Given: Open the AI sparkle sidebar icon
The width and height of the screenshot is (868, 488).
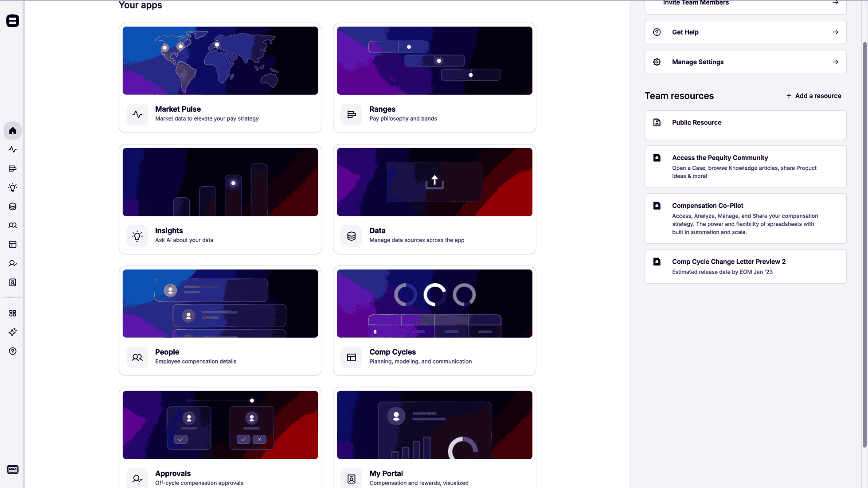Looking at the screenshot, I should (x=12, y=332).
